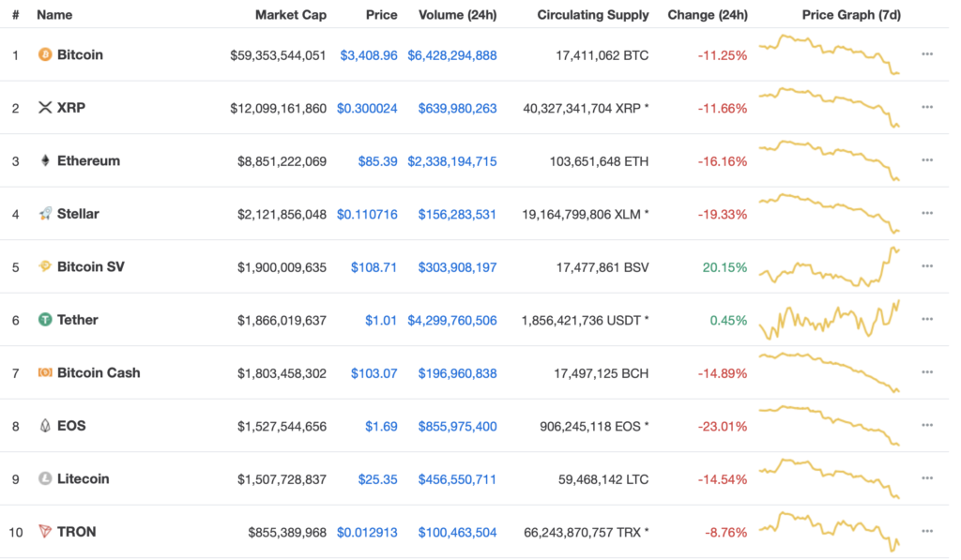This screenshot has height=560, width=961.
Task: Open the EOS name link
Action: 71,426
